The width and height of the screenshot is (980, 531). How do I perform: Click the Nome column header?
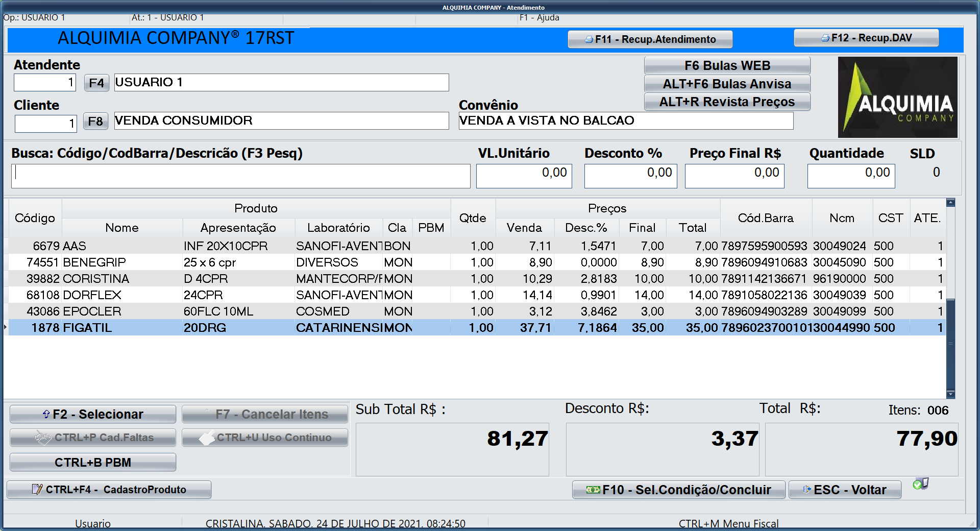pos(122,228)
